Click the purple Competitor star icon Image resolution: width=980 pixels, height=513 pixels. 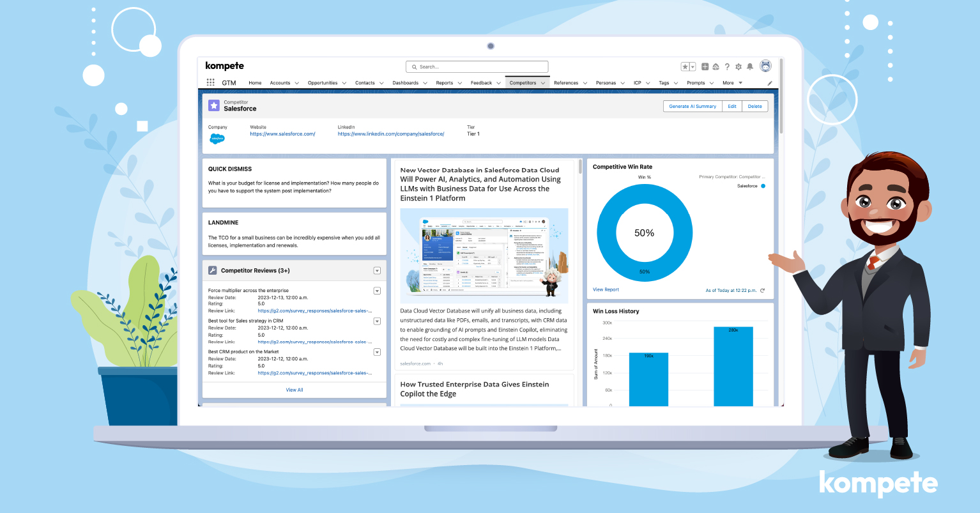click(214, 105)
